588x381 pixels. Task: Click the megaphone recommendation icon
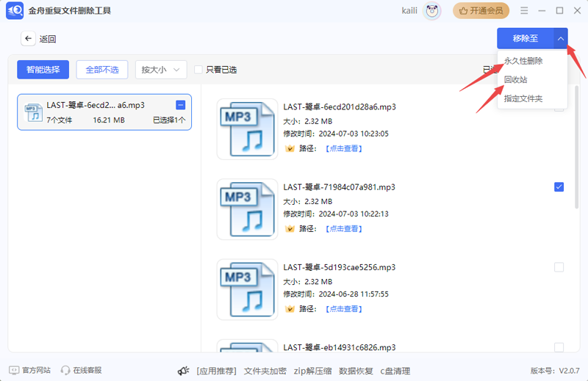183,371
